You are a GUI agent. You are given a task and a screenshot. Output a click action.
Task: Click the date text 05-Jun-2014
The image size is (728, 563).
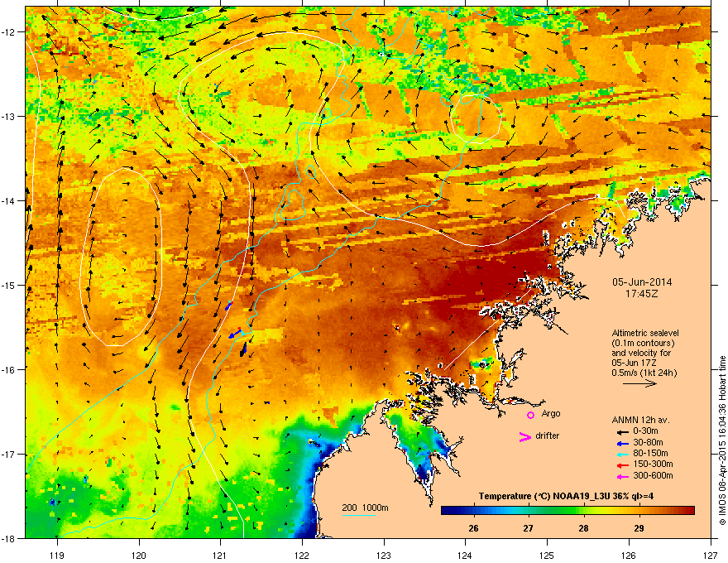[642, 282]
